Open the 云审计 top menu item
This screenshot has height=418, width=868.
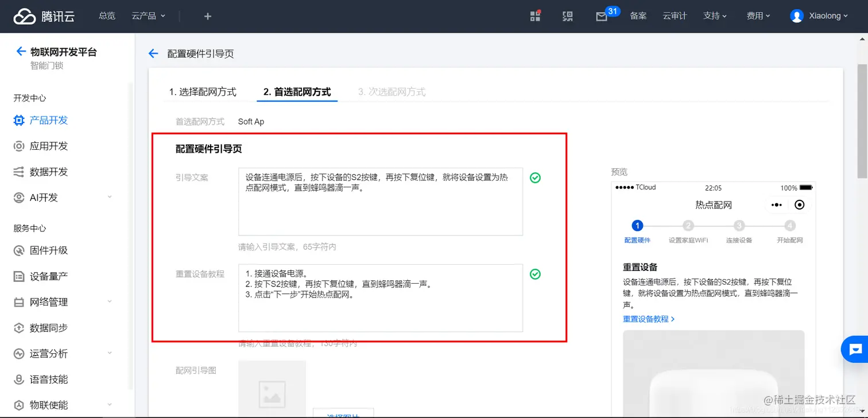(x=675, y=16)
